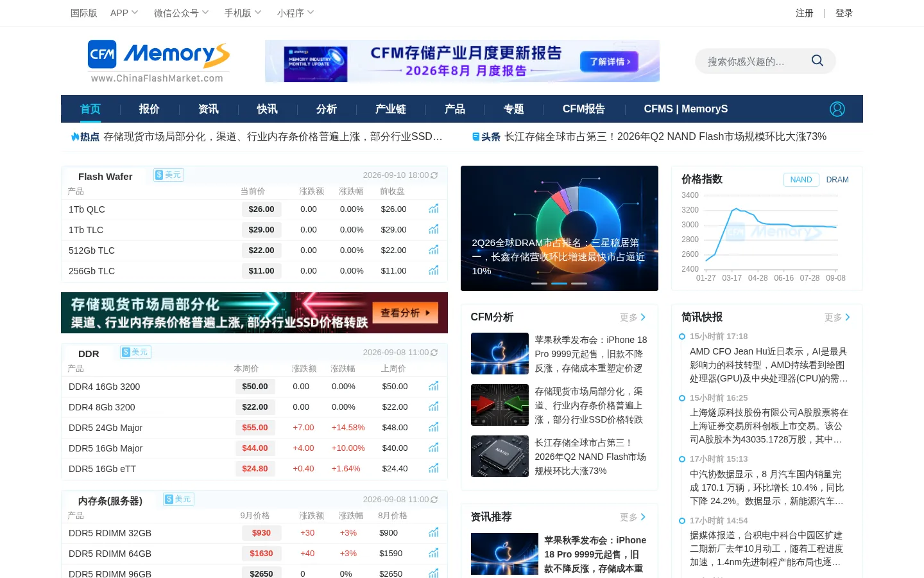Screen dimensions: 924x578
Task: Open iPhone 18 Pro thumbnail in CFM分析
Action: click(500, 353)
